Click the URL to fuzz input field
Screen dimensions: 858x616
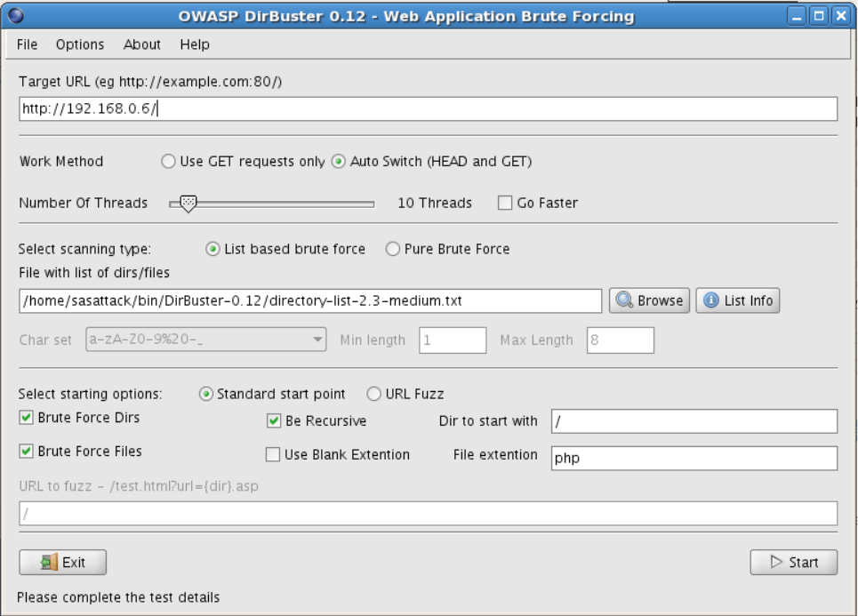pos(428,514)
